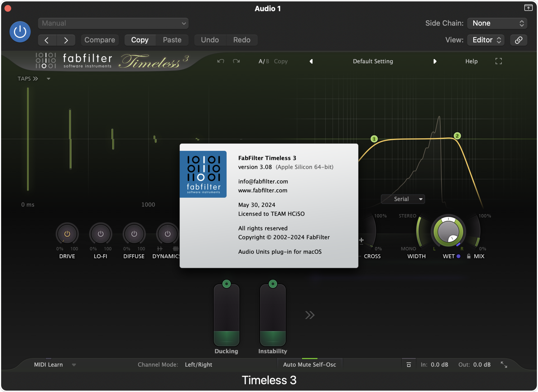Click the dynamics gate icon
538x392 pixels.
pyautogui.click(x=159, y=248)
